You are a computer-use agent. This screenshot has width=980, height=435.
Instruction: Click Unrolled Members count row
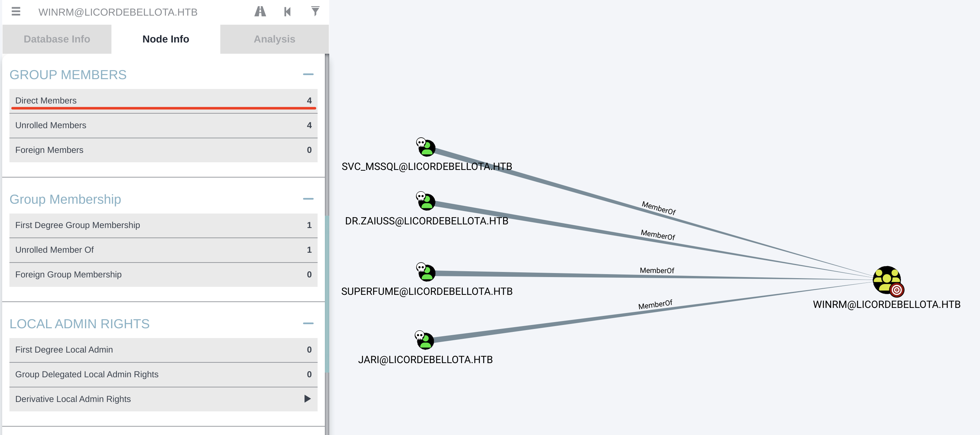point(163,125)
